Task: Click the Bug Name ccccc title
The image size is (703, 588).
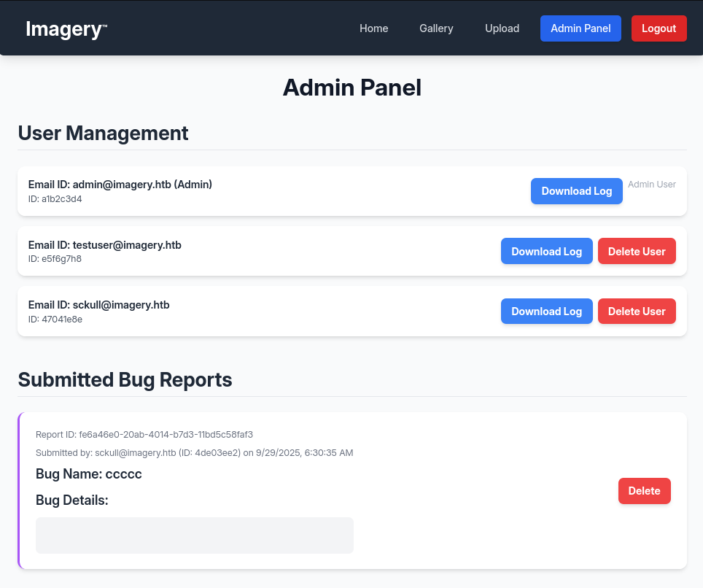Action: tap(89, 474)
